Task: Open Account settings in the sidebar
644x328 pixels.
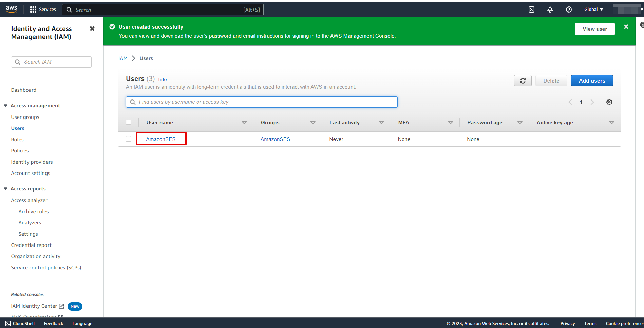Action: 31,173
